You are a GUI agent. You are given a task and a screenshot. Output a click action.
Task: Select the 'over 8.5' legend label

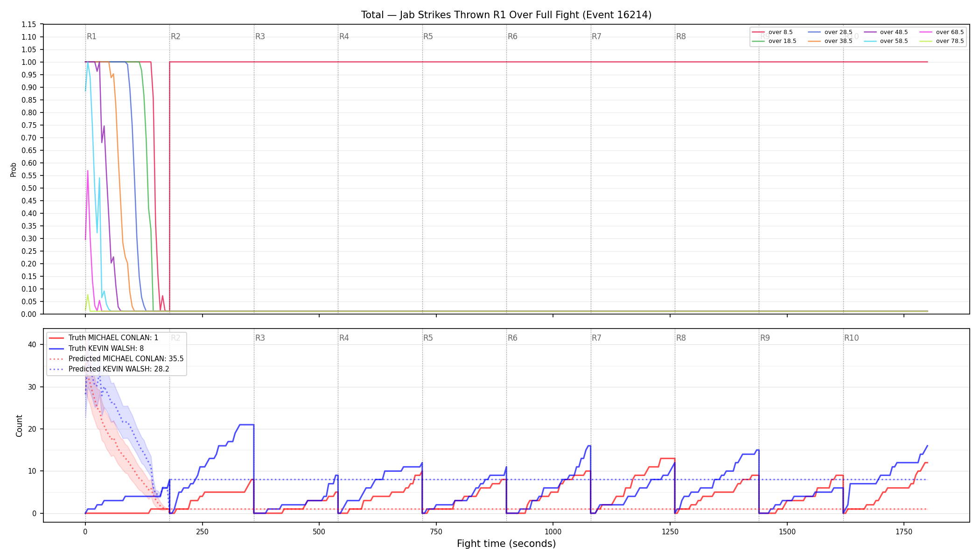pyautogui.click(x=781, y=32)
